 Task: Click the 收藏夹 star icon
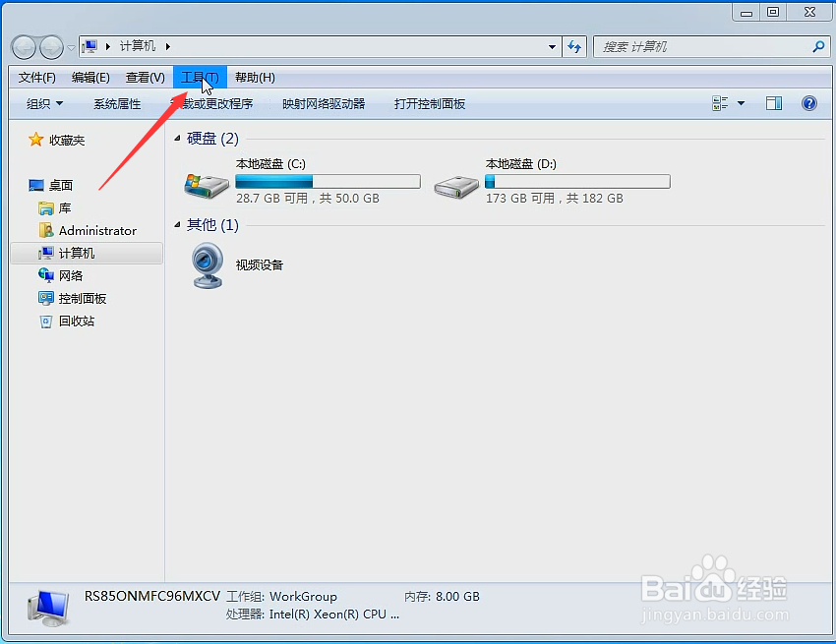tap(35, 140)
